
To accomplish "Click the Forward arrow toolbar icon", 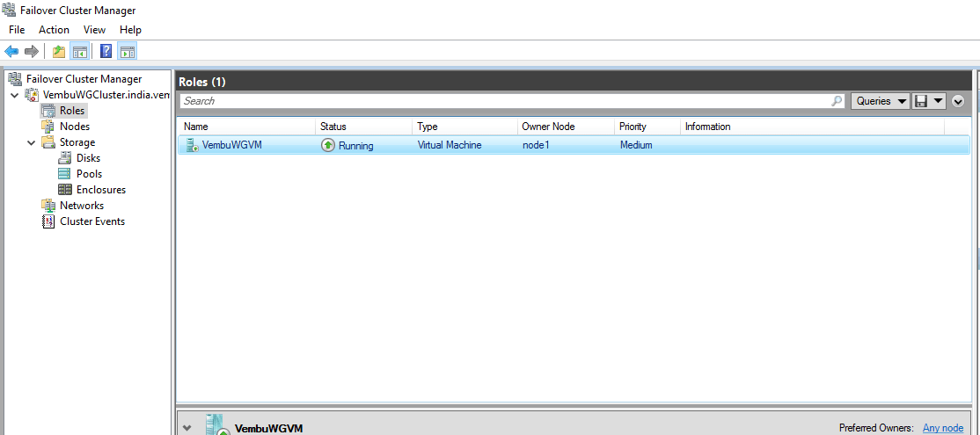I will coord(32,51).
